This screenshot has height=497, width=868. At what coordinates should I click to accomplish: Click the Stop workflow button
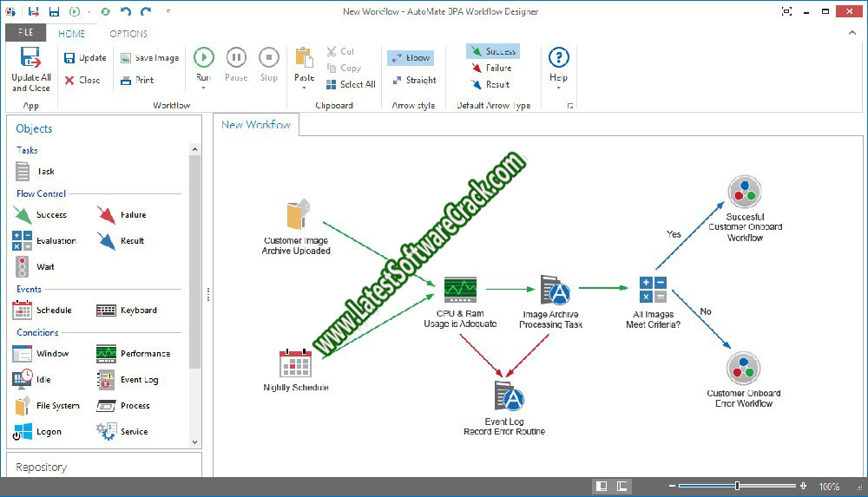point(269,65)
